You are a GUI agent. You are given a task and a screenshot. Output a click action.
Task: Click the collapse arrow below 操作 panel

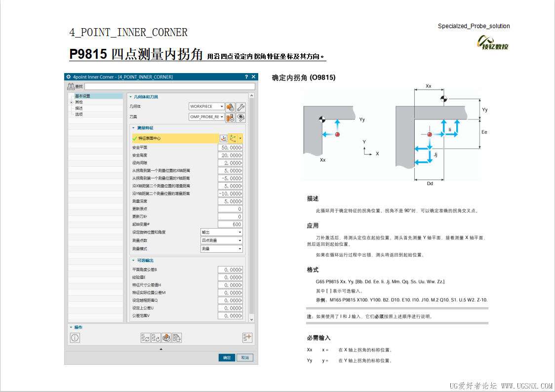161,349
